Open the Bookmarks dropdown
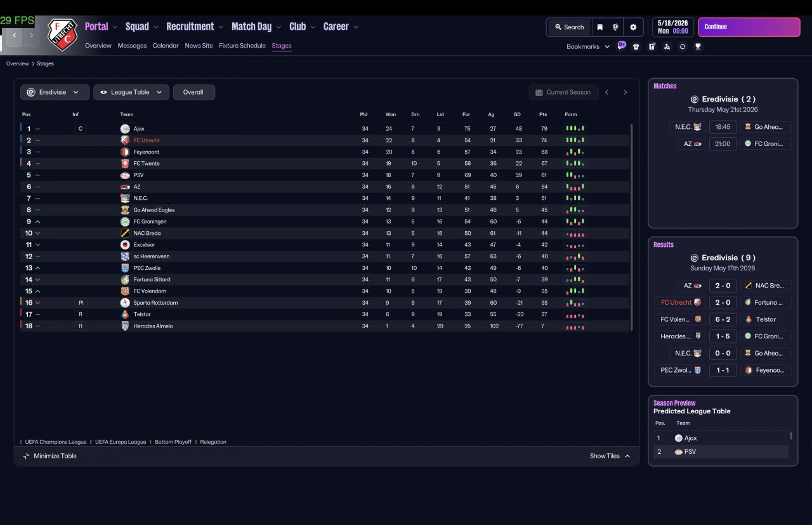Viewport: 812px width, 525px height. (588, 46)
